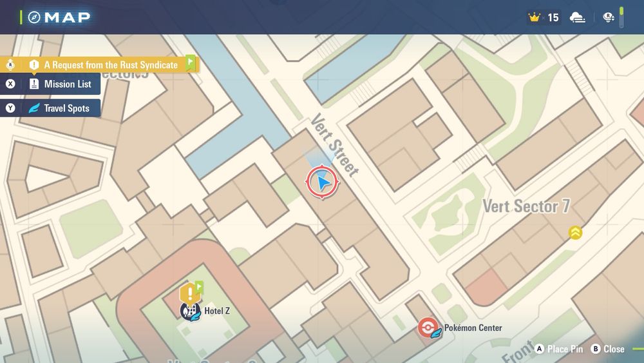Select the orange mission hexagon marker at Hotel Z
This screenshot has height=363, width=644.
click(190, 294)
